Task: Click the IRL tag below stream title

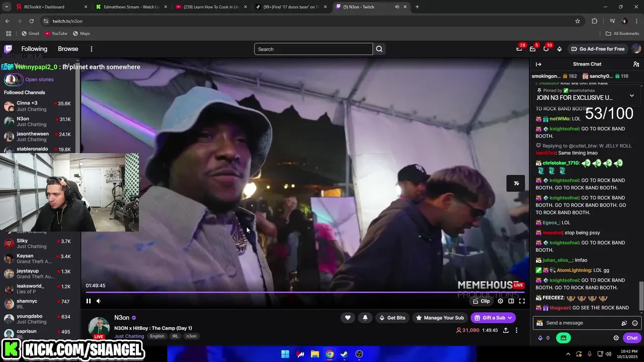Action: click(x=175, y=336)
